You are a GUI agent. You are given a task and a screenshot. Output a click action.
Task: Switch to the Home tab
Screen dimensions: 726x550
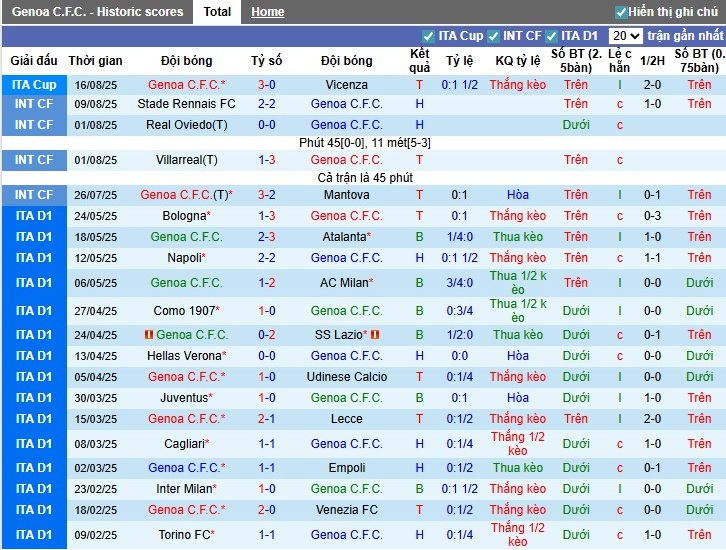[267, 12]
